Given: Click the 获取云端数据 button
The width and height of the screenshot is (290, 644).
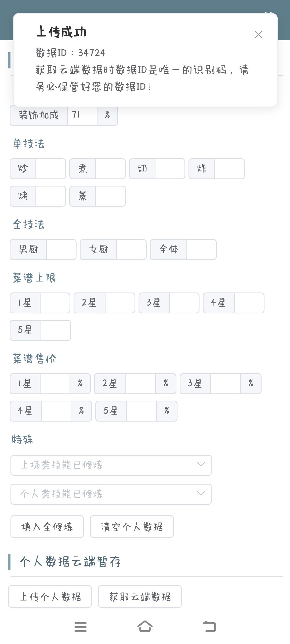Looking at the screenshot, I should point(140,597).
